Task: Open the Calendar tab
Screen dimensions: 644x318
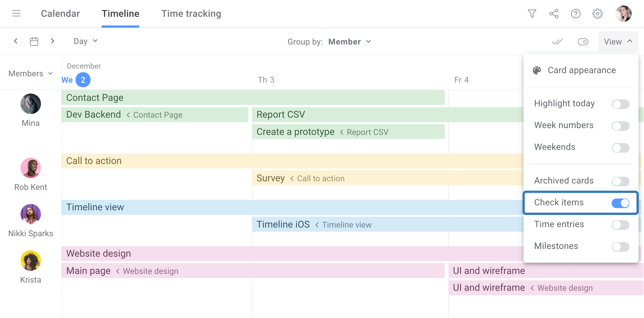Action: click(60, 13)
